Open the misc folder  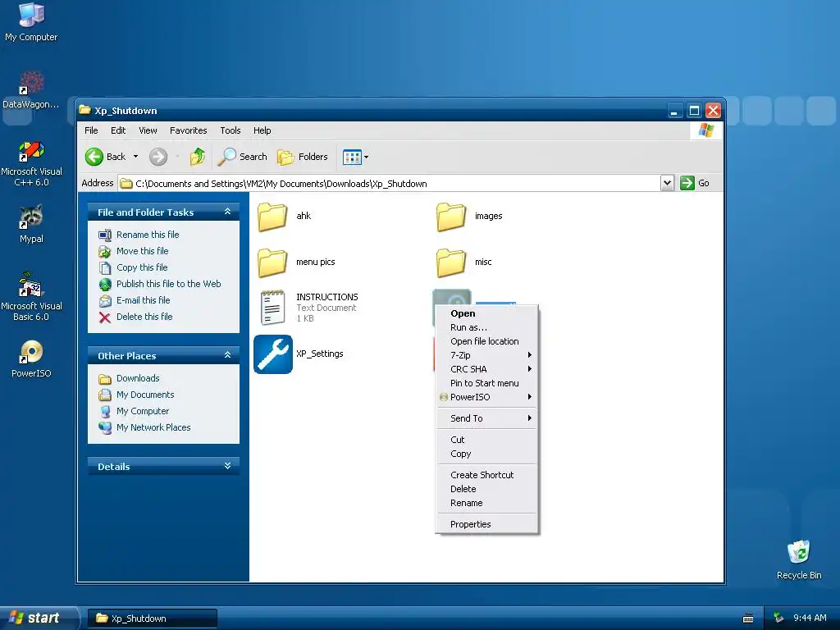[x=452, y=262]
